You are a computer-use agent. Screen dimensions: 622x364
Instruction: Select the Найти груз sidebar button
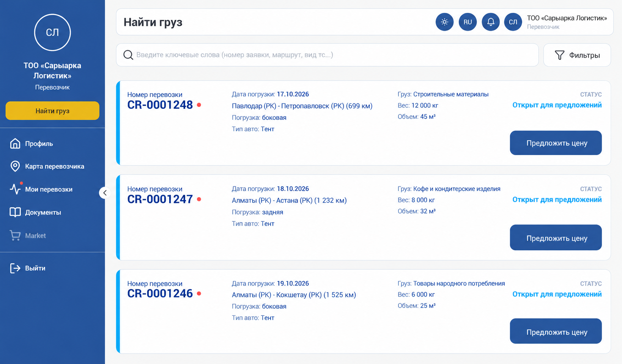pyautogui.click(x=52, y=111)
